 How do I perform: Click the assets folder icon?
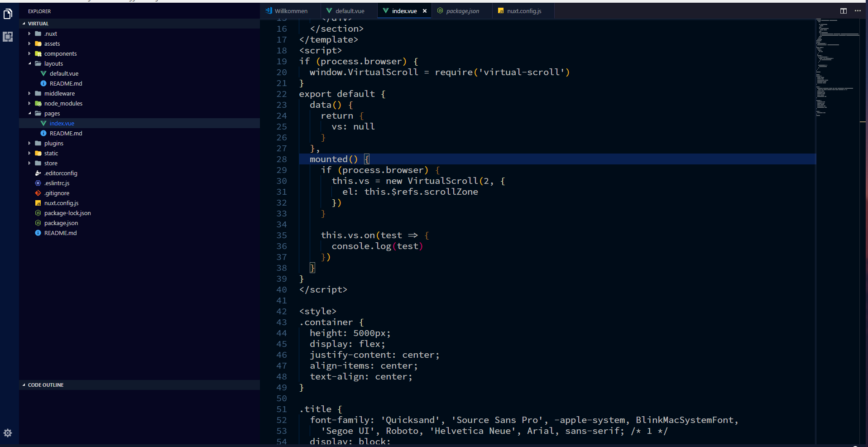pos(38,43)
